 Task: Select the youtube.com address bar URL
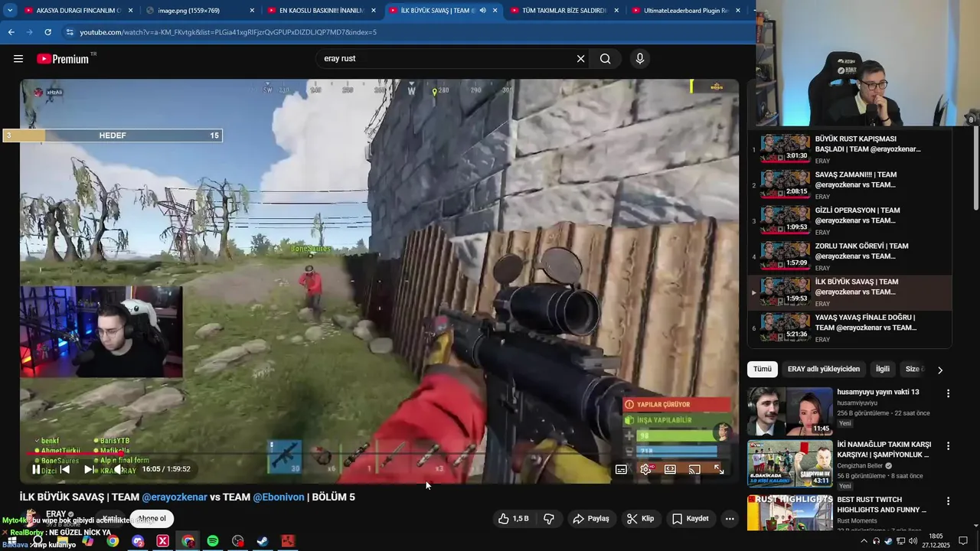pyautogui.click(x=228, y=32)
